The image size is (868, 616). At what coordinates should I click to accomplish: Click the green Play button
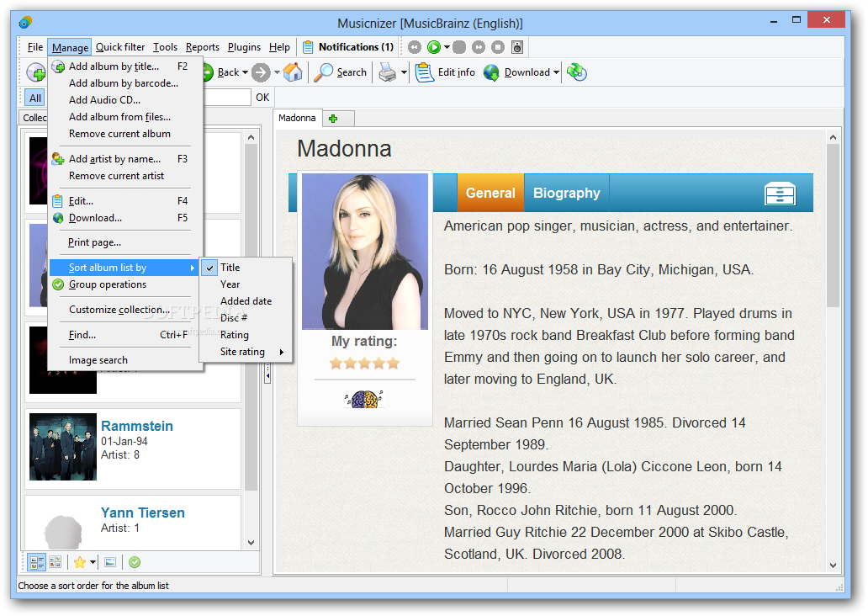434,47
